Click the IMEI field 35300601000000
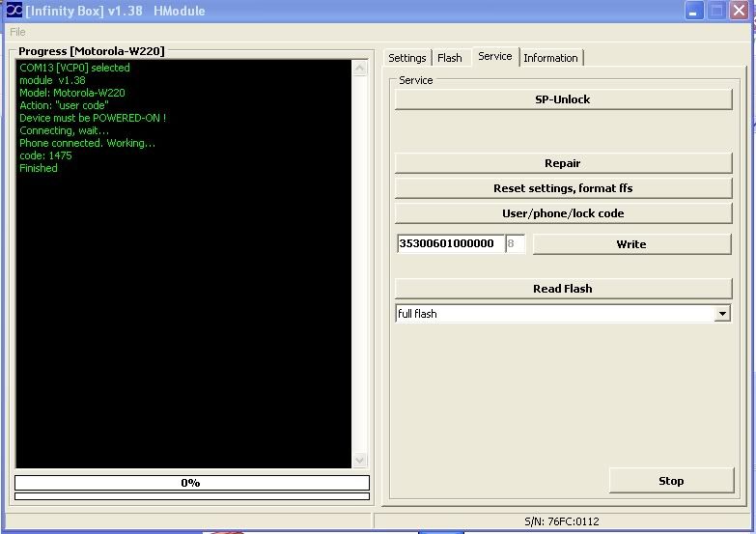The image size is (756, 534). pyautogui.click(x=450, y=243)
